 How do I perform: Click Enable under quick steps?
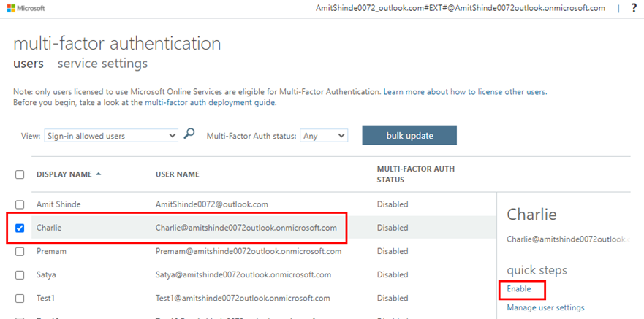tap(519, 289)
